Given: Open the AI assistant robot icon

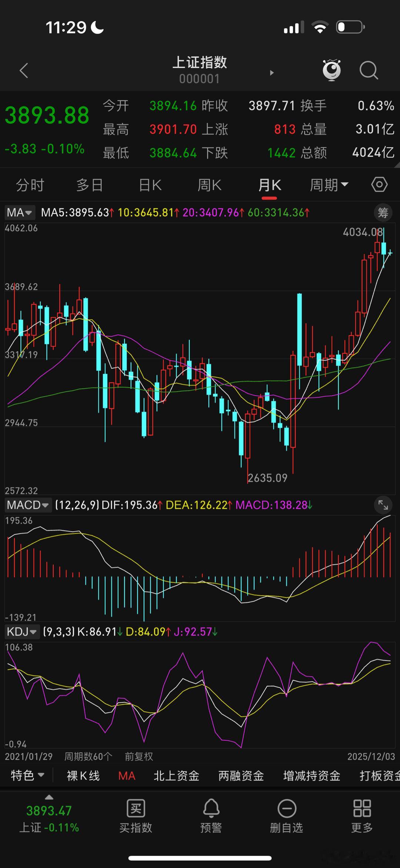Looking at the screenshot, I should (331, 70).
